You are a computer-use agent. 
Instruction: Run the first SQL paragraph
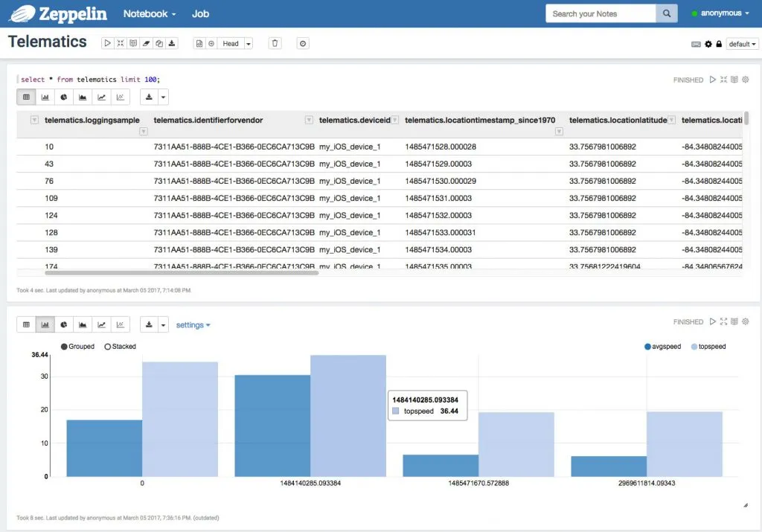point(712,80)
